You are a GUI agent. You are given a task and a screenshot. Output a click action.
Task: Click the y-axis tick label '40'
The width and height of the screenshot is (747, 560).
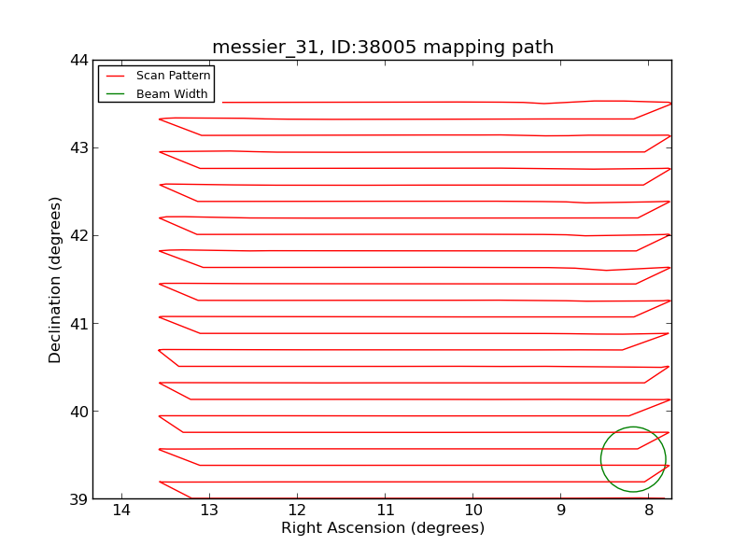tap(79, 412)
